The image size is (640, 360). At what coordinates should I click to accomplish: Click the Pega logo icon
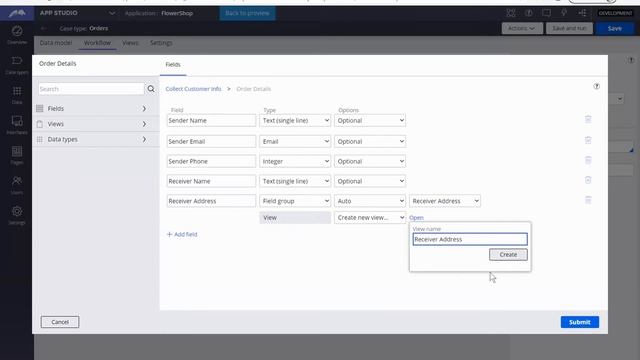point(17,13)
